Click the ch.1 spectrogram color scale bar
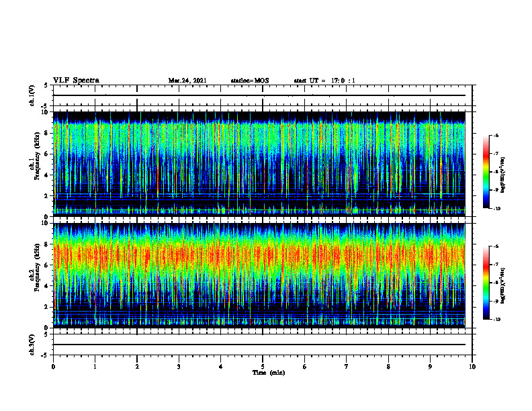 point(486,172)
